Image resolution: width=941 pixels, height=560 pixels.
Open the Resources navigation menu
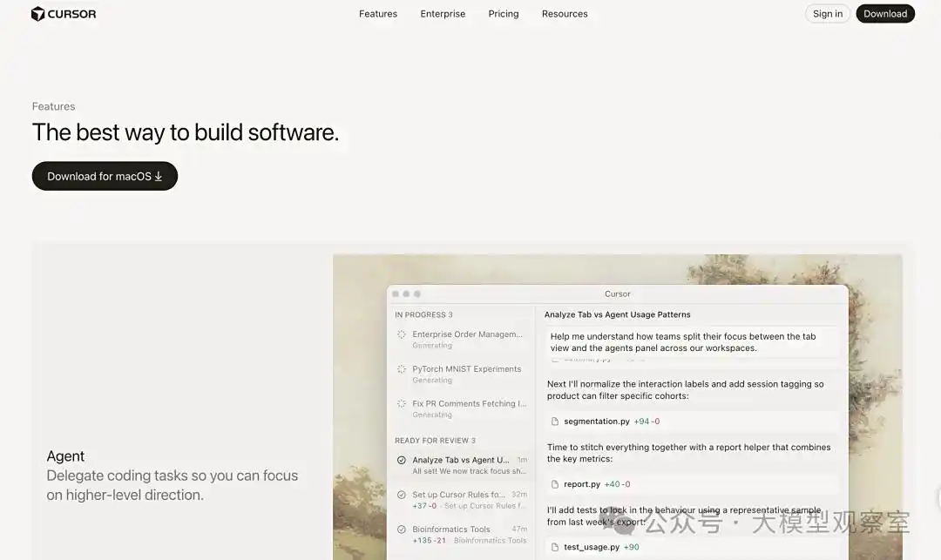[565, 14]
